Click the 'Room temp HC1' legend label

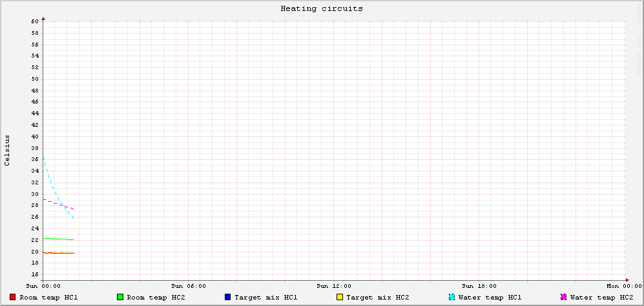(x=49, y=298)
